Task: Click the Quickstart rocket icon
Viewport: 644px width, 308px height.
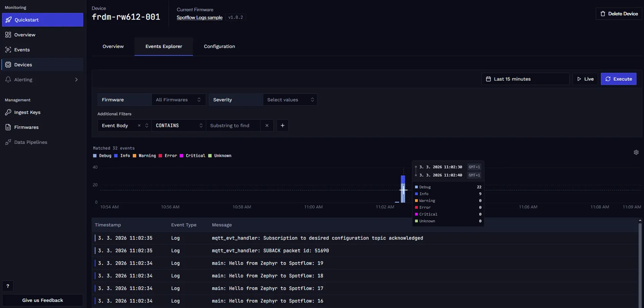Action: click(x=8, y=20)
